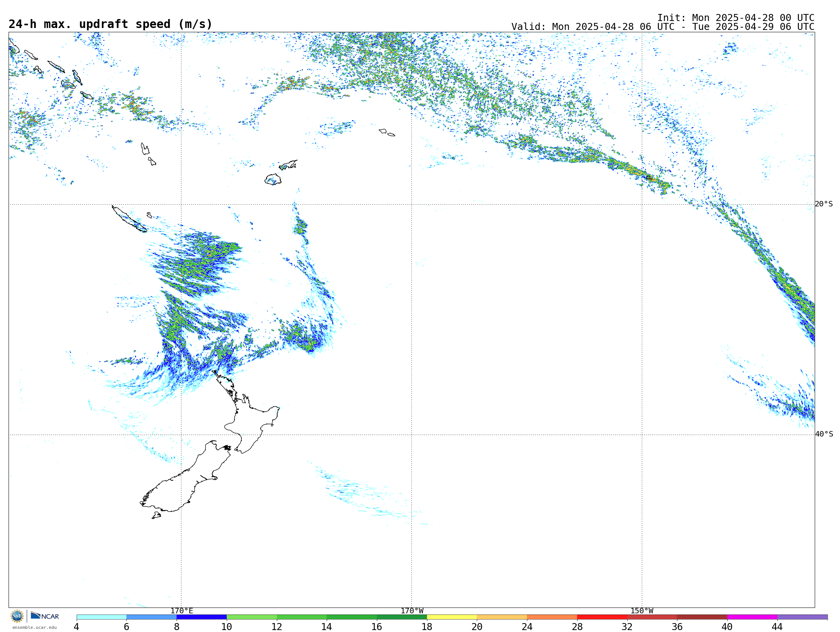The width and height of the screenshot is (840, 632).
Task: Click the NSF logo
Action: (x=17, y=616)
